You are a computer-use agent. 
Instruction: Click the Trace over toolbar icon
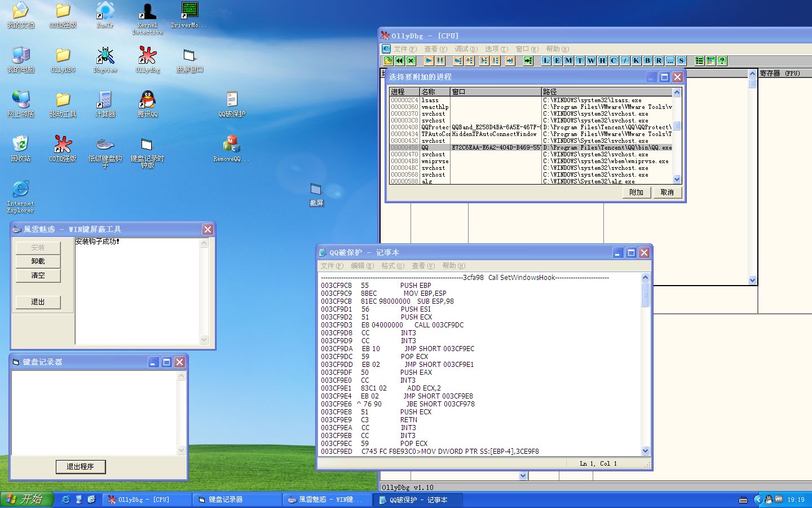[495, 60]
